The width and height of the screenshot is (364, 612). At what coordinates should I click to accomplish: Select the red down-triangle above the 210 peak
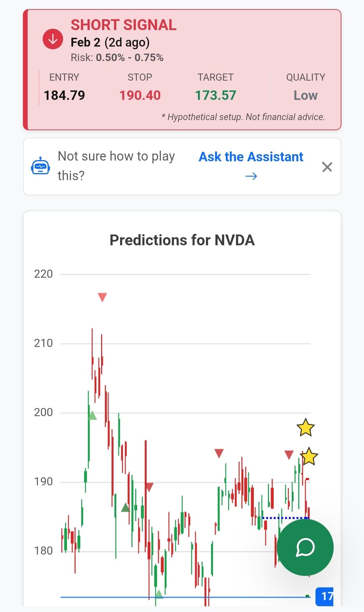102,297
